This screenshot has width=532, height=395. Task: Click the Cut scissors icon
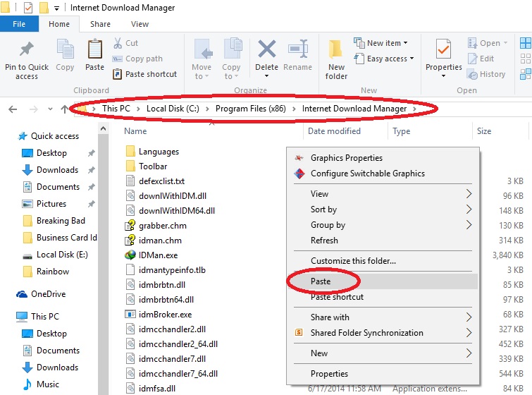pos(118,43)
